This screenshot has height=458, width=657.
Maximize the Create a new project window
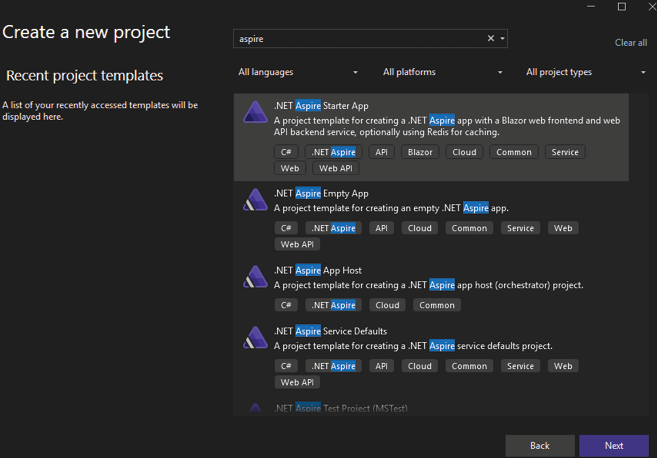(622, 7)
